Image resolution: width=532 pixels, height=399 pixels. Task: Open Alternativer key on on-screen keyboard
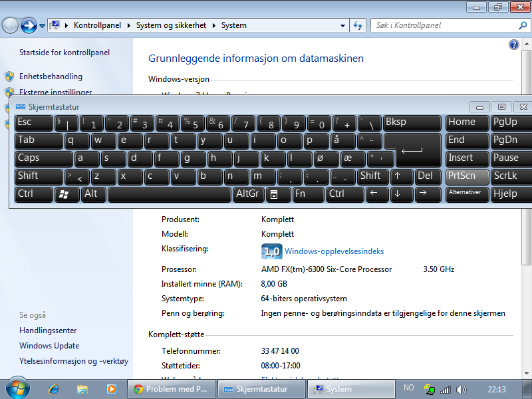(467, 195)
